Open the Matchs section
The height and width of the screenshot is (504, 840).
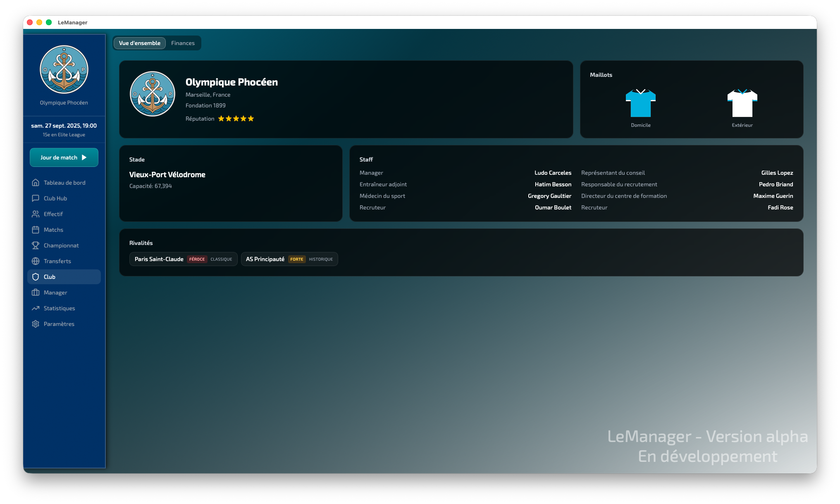tap(64, 230)
